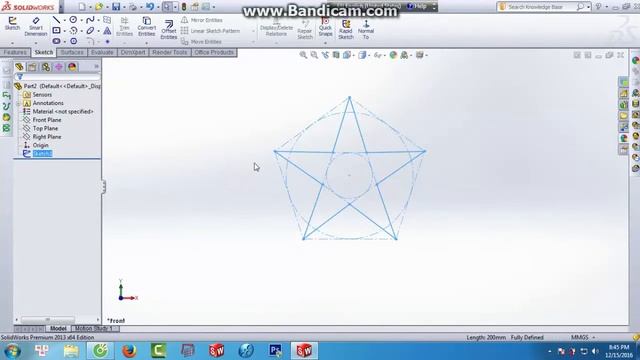Click the Straight Slot tool
This screenshot has width=640, height=360.
click(x=56, y=41)
